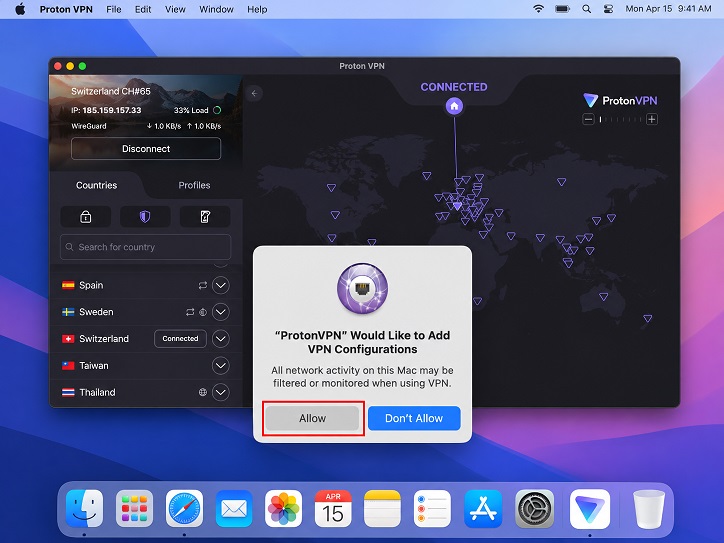Select the Thailand country row
Viewport: 724px width, 543px height.
[146, 392]
